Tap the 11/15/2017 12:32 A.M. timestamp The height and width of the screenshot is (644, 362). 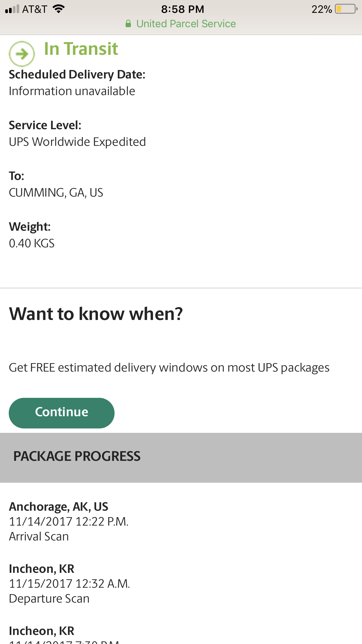pos(69,584)
